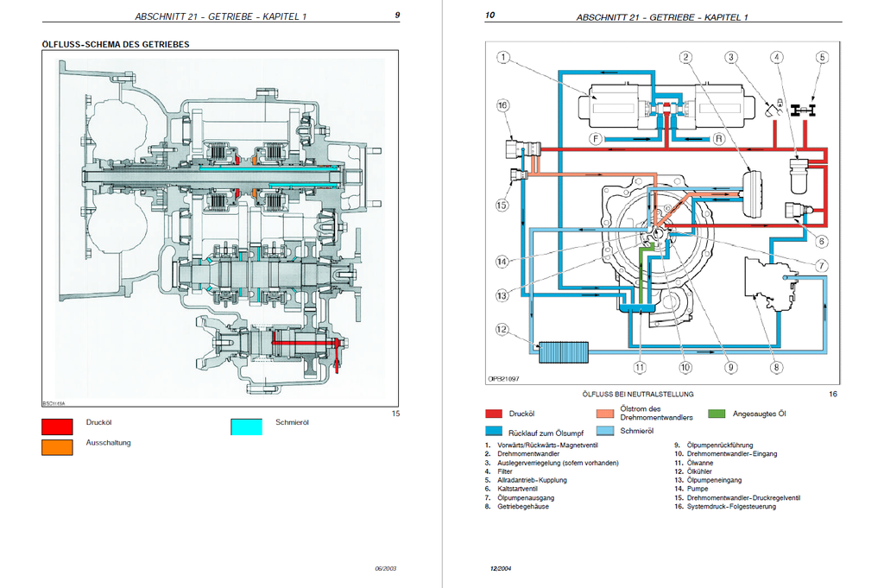Viewport: 884px width, 588px height.
Task: Click the boom lock symbol
Action: pos(774,108)
